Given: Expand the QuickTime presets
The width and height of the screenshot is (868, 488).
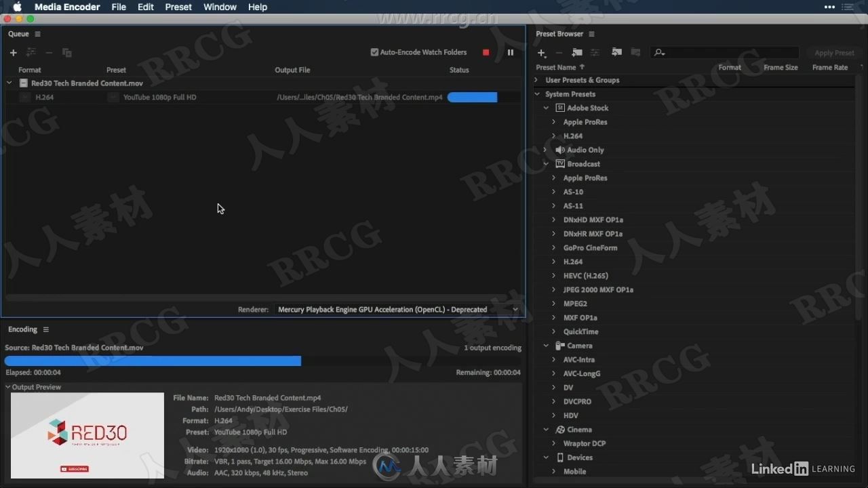Looking at the screenshot, I should click(554, 331).
